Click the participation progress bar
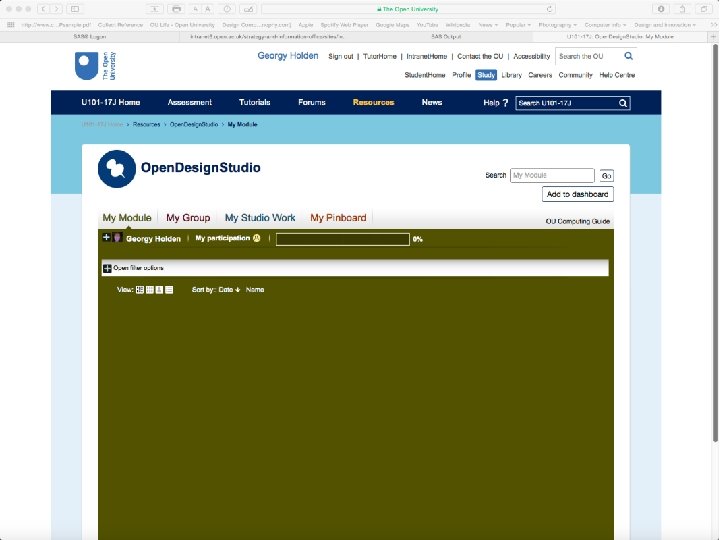 point(343,239)
